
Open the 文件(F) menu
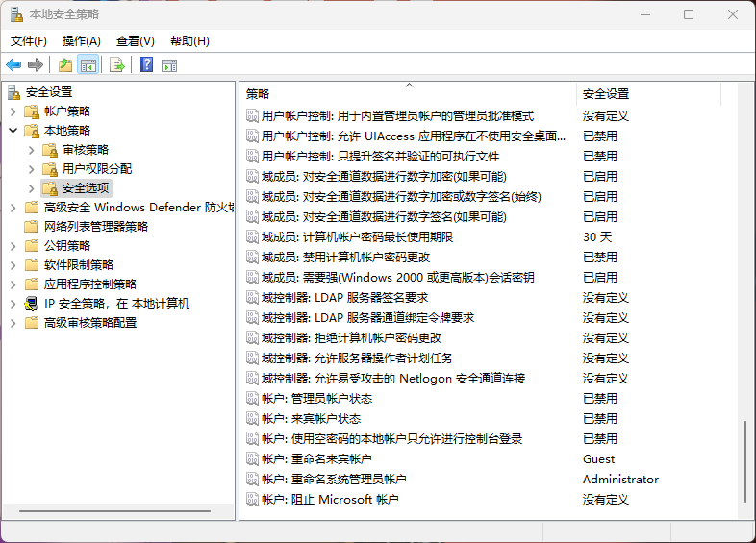29,41
